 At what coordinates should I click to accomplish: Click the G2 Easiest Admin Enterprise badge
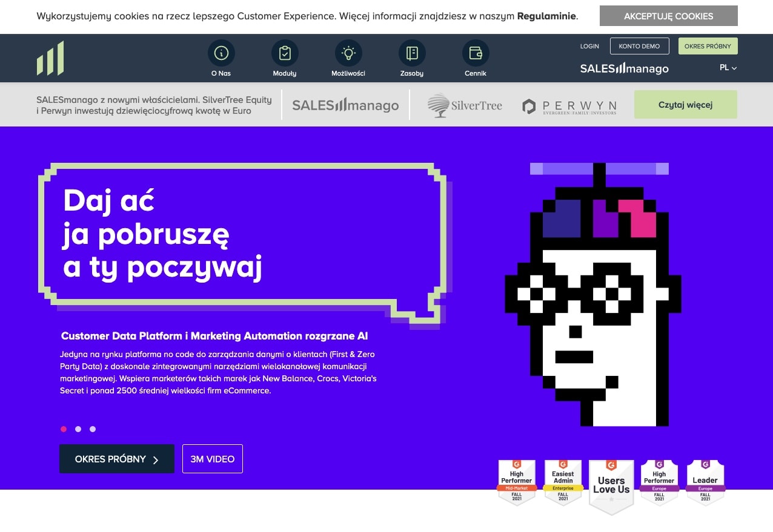563,482
